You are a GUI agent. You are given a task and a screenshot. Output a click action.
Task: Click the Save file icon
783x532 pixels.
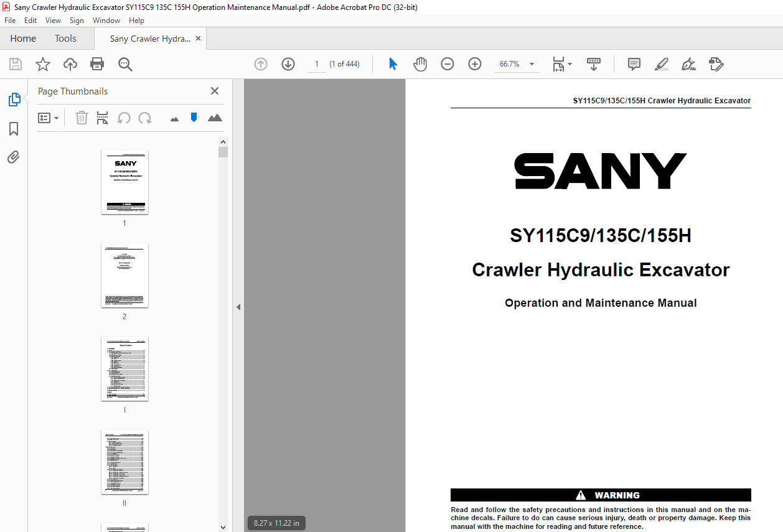click(16, 64)
